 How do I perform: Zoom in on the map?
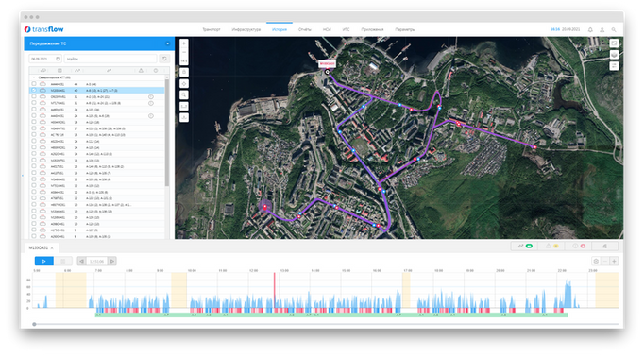coord(184,43)
